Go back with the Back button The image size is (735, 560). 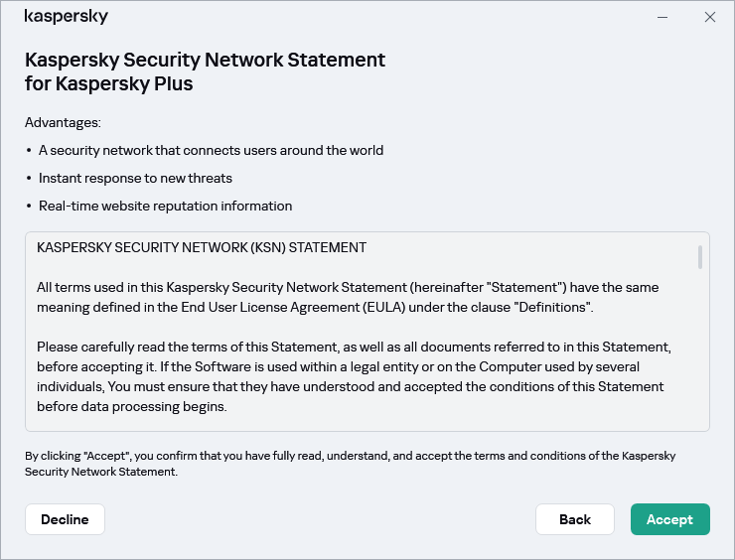pyautogui.click(x=574, y=519)
